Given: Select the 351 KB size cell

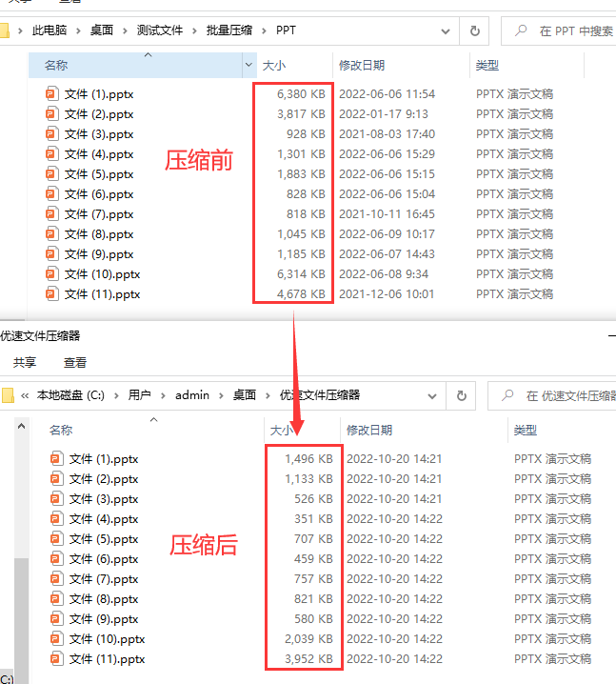Looking at the screenshot, I should pos(313,518).
